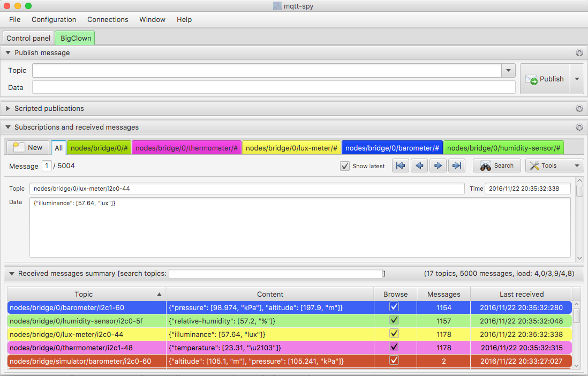This screenshot has width=588, height=376.
Task: Switch to the Control panel tab
Action: pyautogui.click(x=28, y=38)
